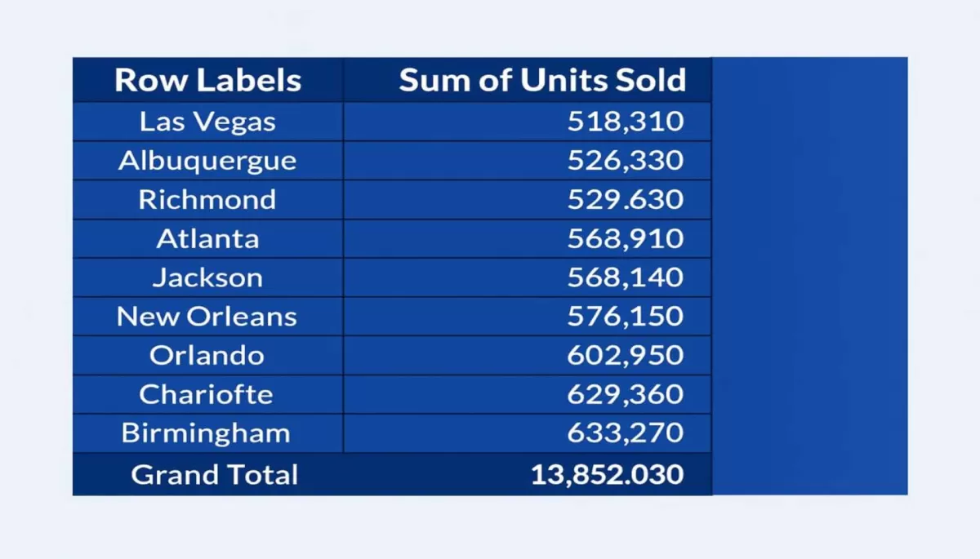This screenshot has height=559, width=980.
Task: Click the Grand Total label cell
Action: point(214,474)
